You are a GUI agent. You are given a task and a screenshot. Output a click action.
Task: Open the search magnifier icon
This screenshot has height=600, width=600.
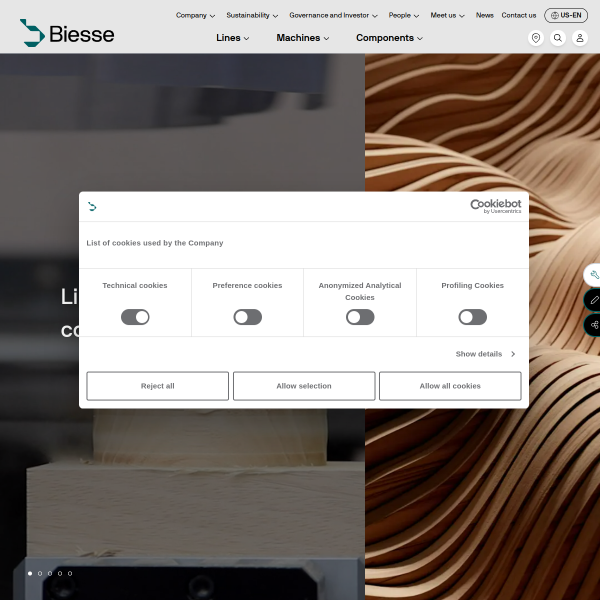(x=558, y=38)
